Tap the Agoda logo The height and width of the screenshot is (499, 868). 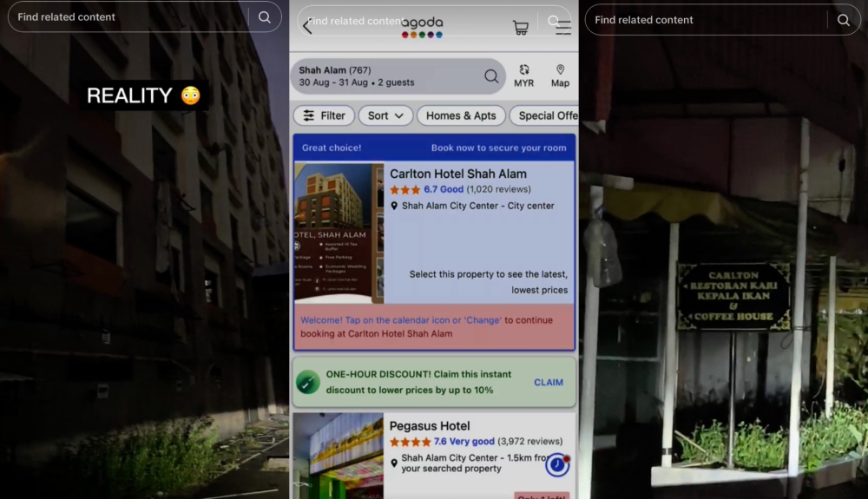[x=422, y=27]
